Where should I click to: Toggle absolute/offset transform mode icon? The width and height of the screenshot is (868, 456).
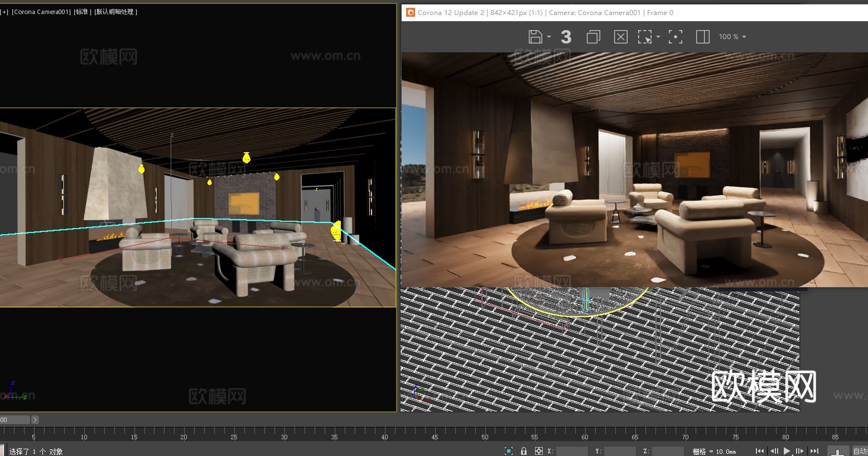[x=539, y=451]
